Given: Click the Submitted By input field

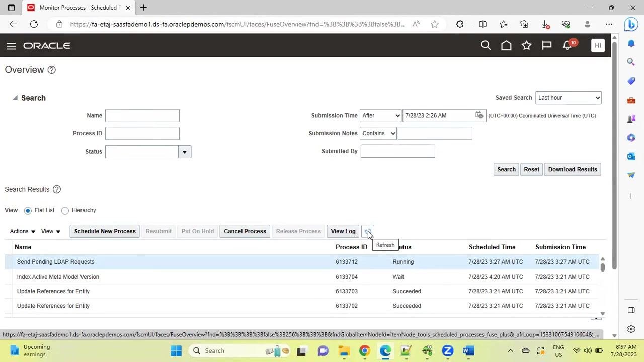Looking at the screenshot, I should (x=398, y=151).
